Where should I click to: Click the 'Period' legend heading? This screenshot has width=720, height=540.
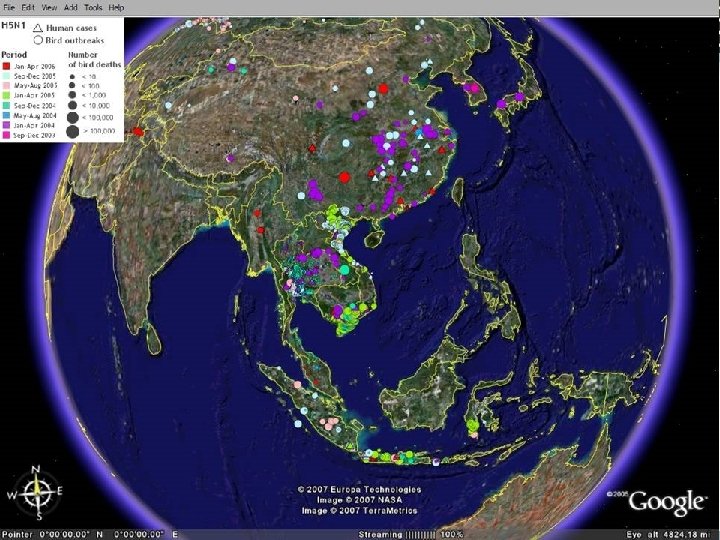(14, 55)
